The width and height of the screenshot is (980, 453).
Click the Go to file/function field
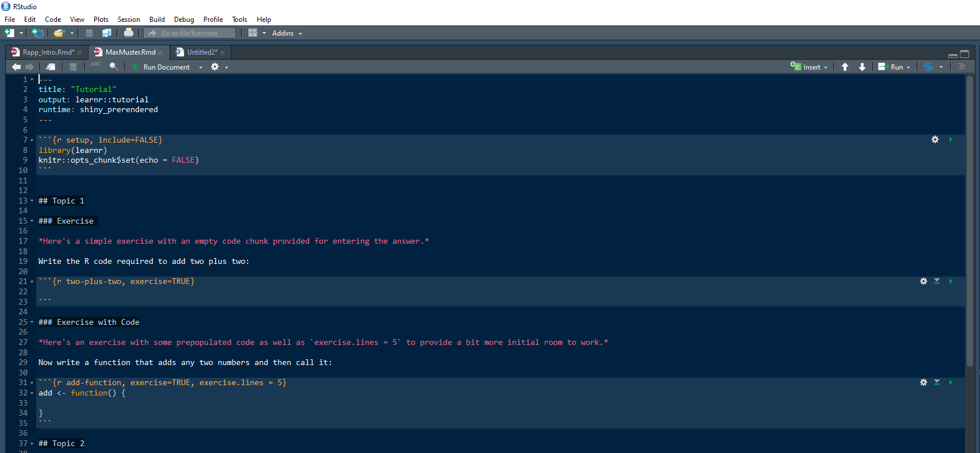pyautogui.click(x=190, y=33)
